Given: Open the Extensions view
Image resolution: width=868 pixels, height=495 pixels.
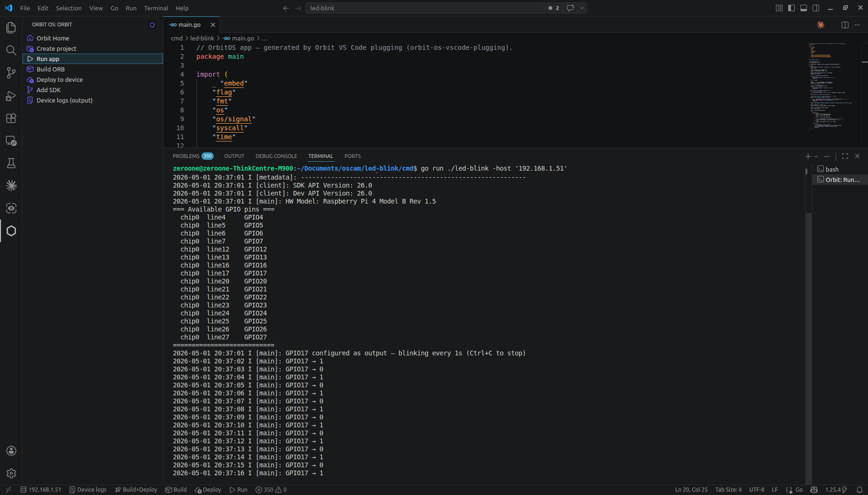Looking at the screenshot, I should (11, 118).
